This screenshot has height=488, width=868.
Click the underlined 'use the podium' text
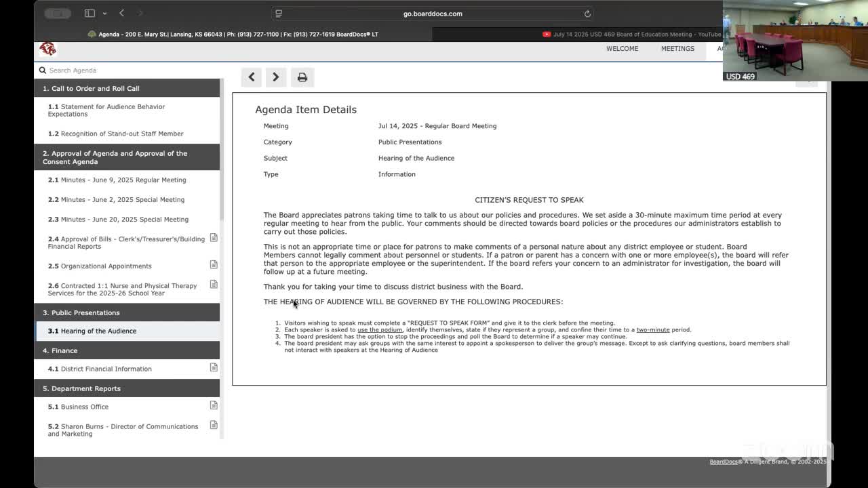(380, 330)
